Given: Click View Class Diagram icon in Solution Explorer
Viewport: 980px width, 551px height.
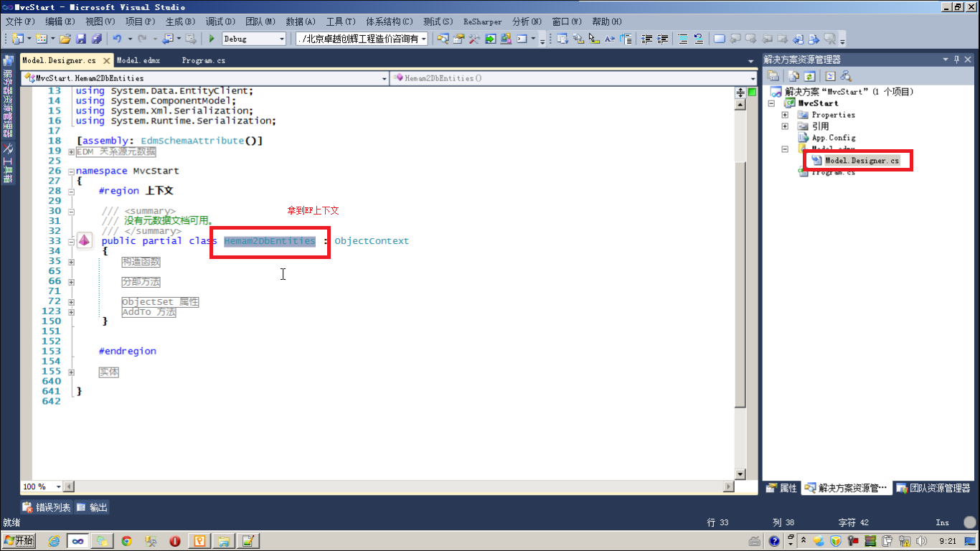Looking at the screenshot, I should pos(846,75).
